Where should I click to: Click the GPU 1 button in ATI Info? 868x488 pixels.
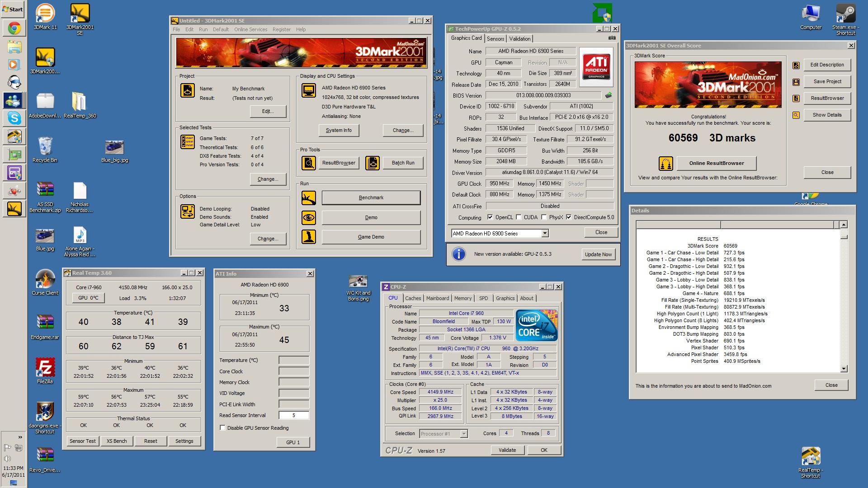coord(293,442)
